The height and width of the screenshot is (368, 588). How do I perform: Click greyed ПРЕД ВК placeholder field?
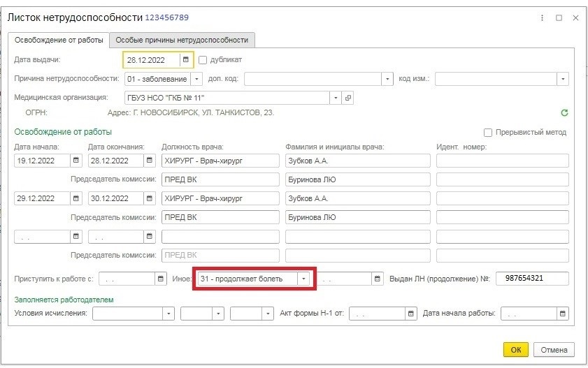[x=220, y=256]
